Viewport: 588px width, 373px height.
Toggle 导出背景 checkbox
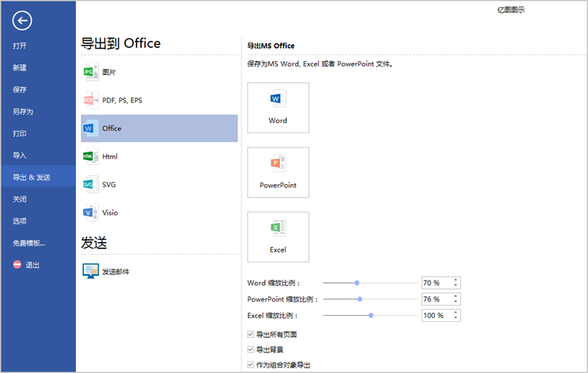tap(251, 349)
